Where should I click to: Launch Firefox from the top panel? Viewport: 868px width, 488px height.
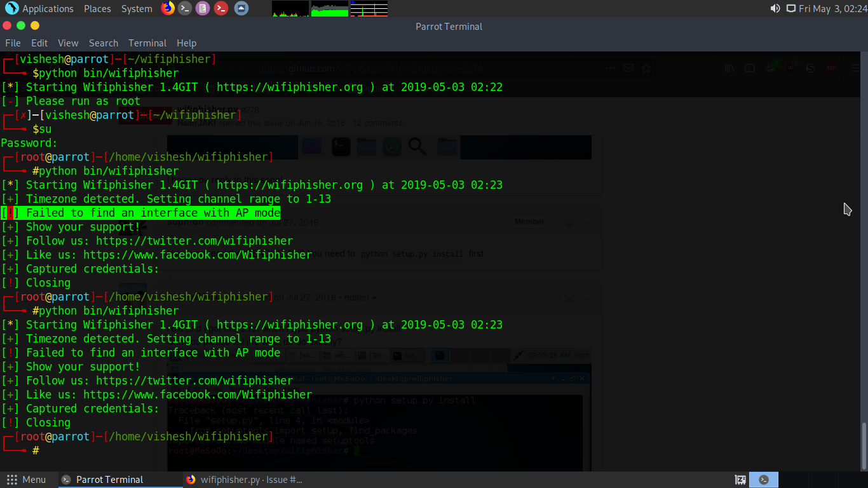click(x=166, y=8)
